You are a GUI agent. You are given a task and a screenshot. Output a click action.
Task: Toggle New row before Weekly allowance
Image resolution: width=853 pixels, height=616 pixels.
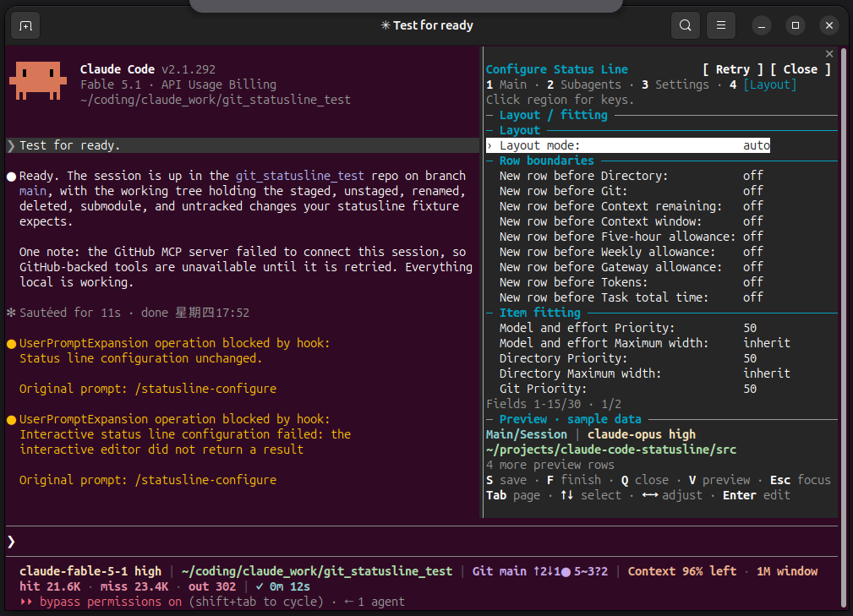click(x=632, y=253)
